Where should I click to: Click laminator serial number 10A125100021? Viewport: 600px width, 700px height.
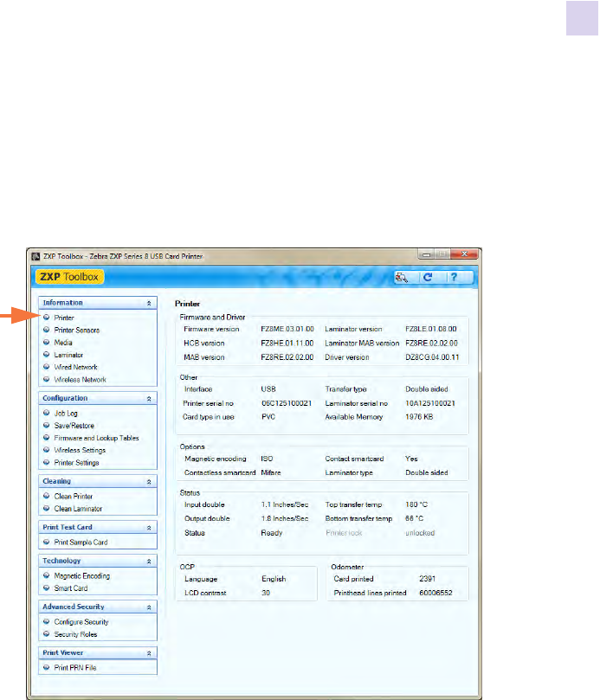tap(430, 403)
